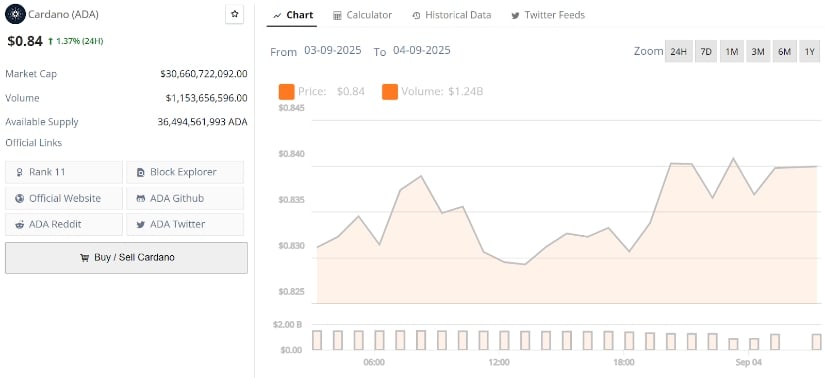Open the Twitter Feeds tab
The image size is (825, 378).
click(548, 15)
